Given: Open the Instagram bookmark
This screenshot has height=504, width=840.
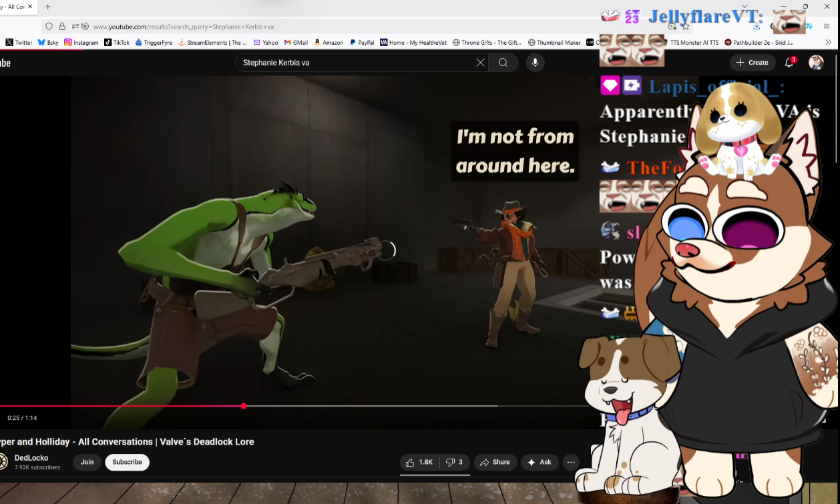Looking at the screenshot, I should (81, 43).
